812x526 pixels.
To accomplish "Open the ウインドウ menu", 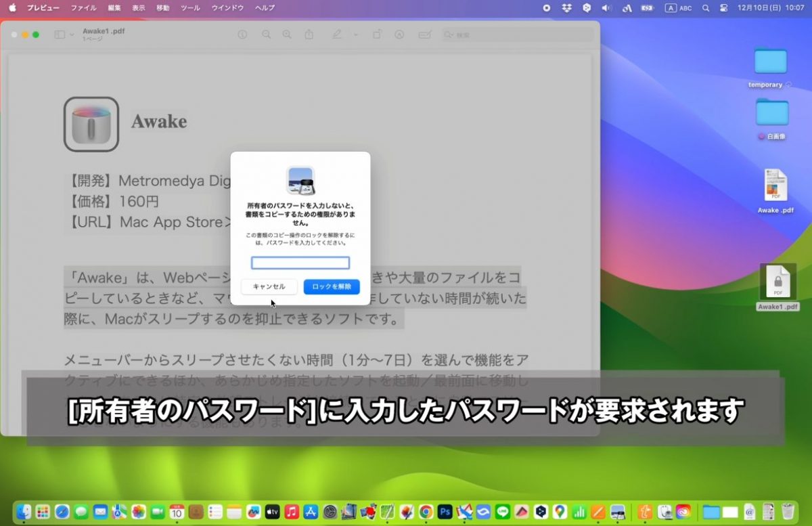I will click(x=227, y=7).
